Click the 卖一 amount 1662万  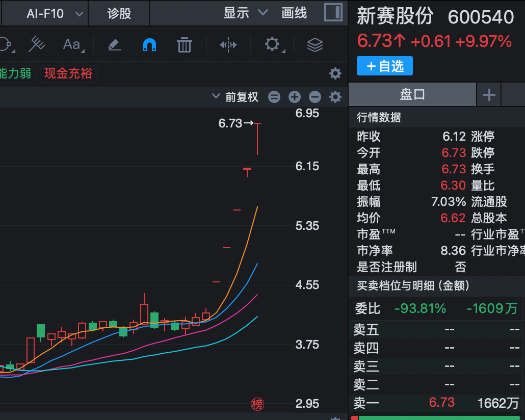(x=498, y=403)
